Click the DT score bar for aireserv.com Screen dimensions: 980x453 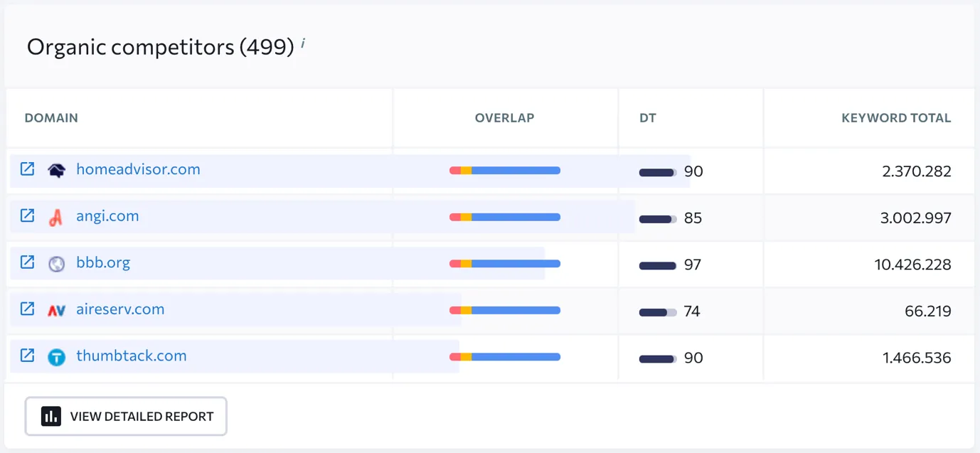[x=657, y=311]
